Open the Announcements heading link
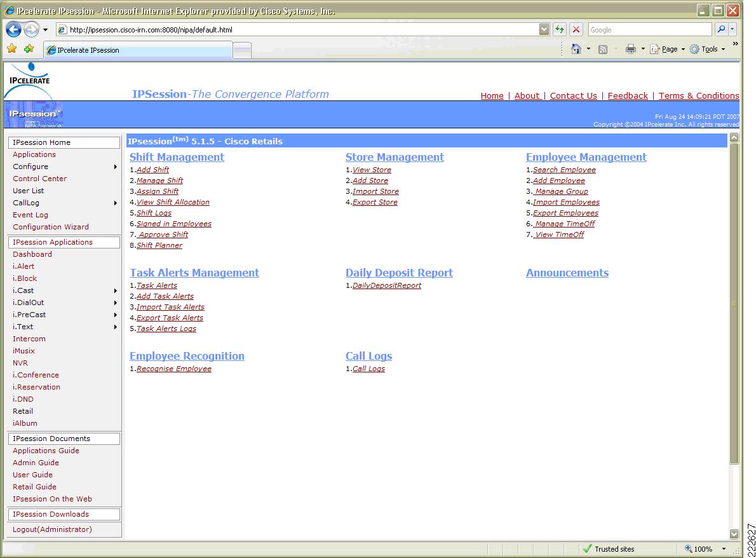This screenshot has width=756, height=558. click(x=567, y=273)
